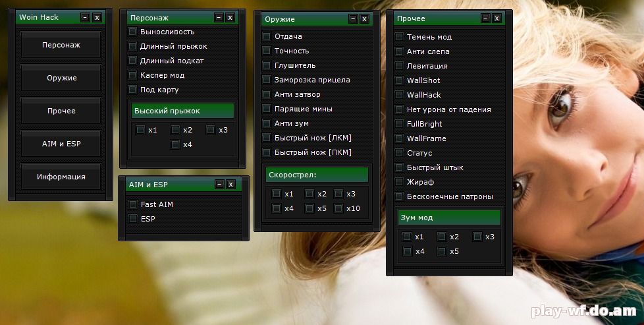Toggle the Статус checkbox
Image resolution: width=644 pixels, height=325 pixels.
(399, 153)
